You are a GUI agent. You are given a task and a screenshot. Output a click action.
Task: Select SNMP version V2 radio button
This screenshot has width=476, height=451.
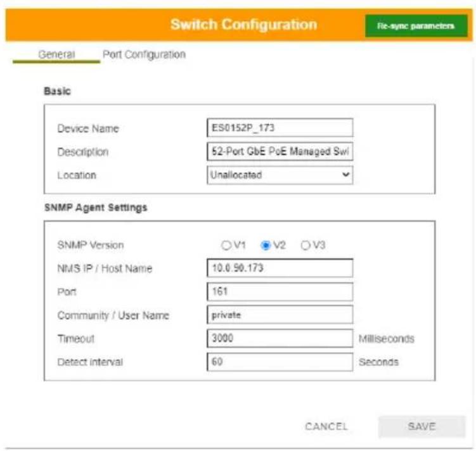tap(266, 245)
